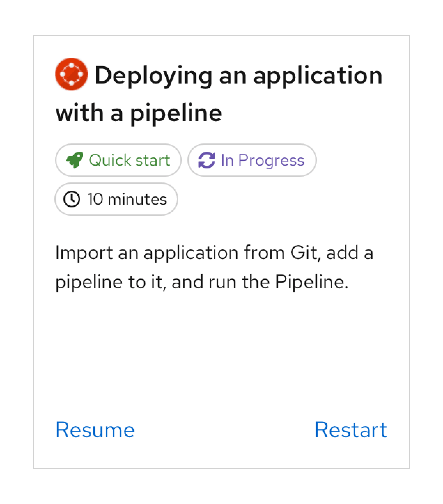Click the red pipeline quick start icon
The width and height of the screenshot is (443, 504).
pyautogui.click(x=71, y=74)
